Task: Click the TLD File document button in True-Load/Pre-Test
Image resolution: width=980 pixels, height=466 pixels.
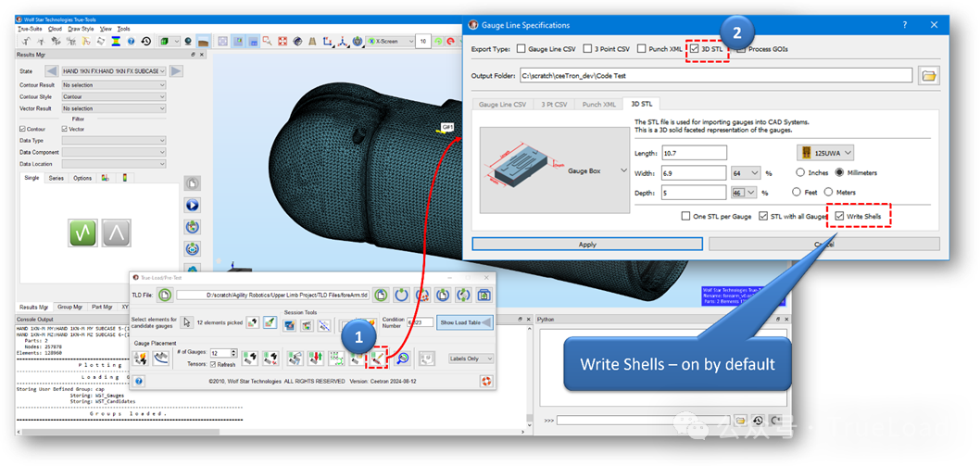Action: coord(165,295)
